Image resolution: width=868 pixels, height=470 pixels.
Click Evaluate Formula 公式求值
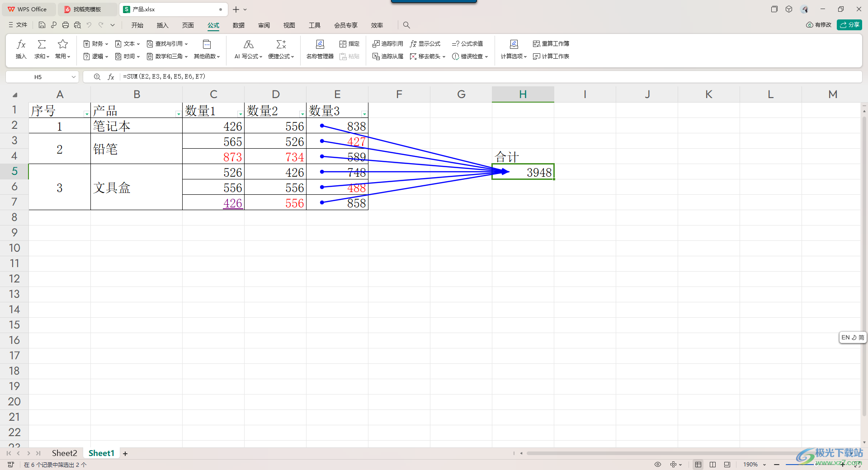coord(467,44)
